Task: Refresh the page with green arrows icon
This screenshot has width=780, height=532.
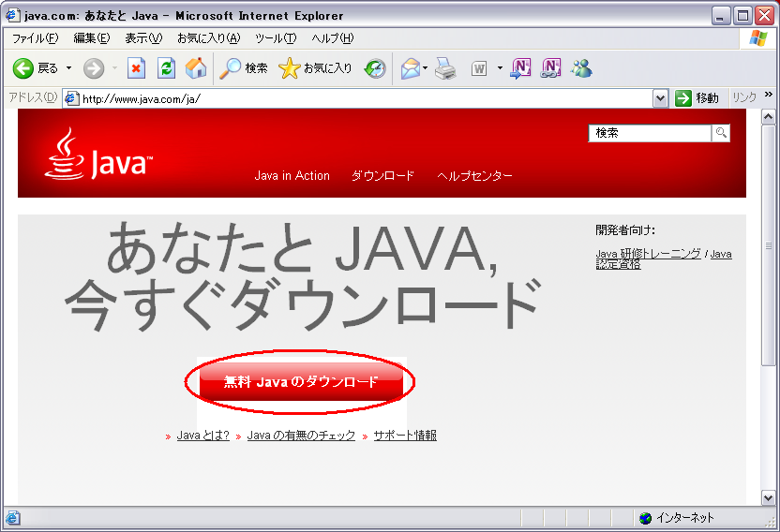Action: point(166,68)
